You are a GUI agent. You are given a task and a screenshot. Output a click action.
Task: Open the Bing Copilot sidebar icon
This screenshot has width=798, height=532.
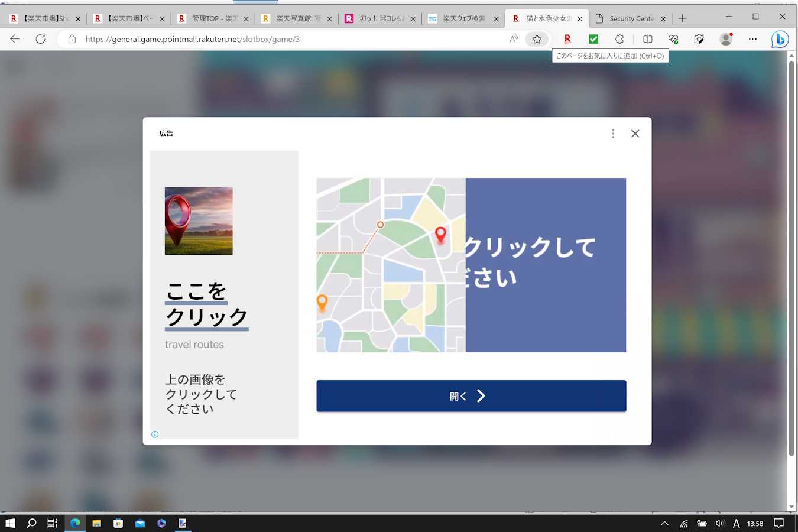[x=780, y=39]
